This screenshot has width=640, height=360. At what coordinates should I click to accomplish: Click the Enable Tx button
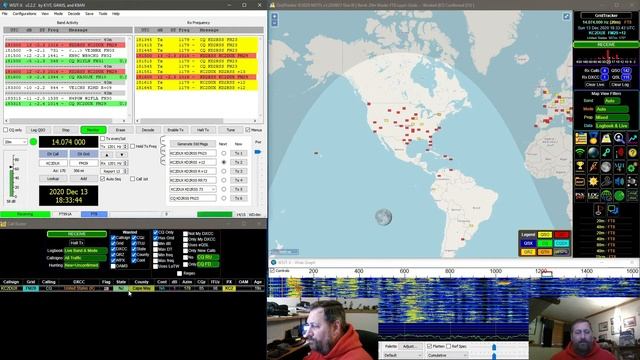(x=176, y=130)
